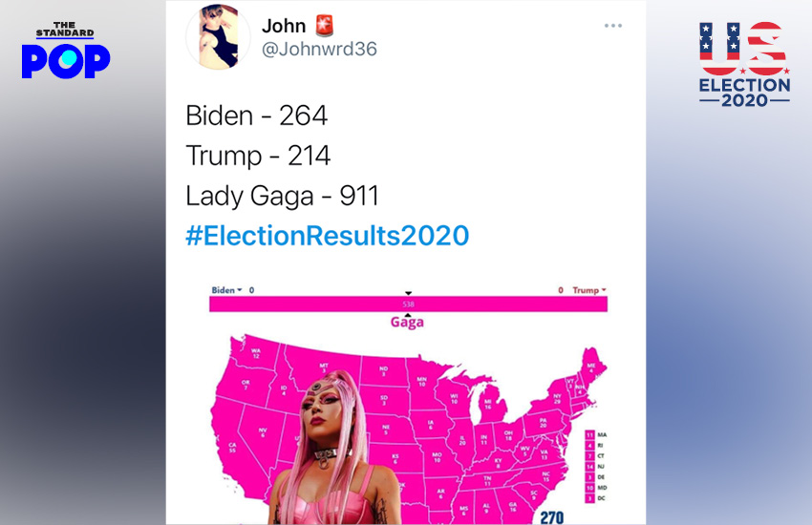Click the black marker above Gaga label

[408, 315]
